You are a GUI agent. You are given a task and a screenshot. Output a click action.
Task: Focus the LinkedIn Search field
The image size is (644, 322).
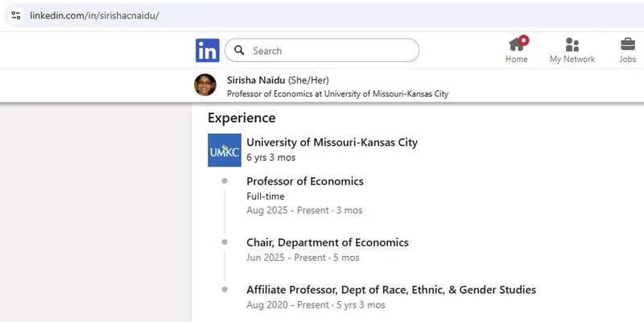coord(322,51)
